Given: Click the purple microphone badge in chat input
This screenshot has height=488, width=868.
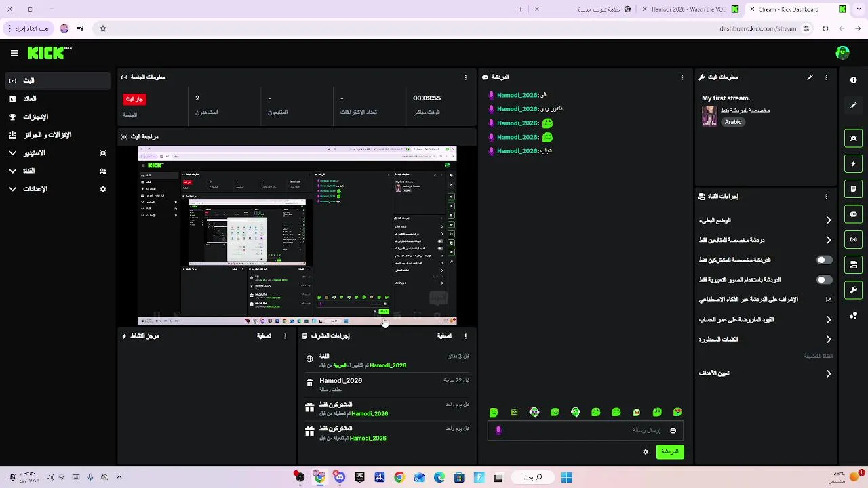Looking at the screenshot, I should point(498,430).
